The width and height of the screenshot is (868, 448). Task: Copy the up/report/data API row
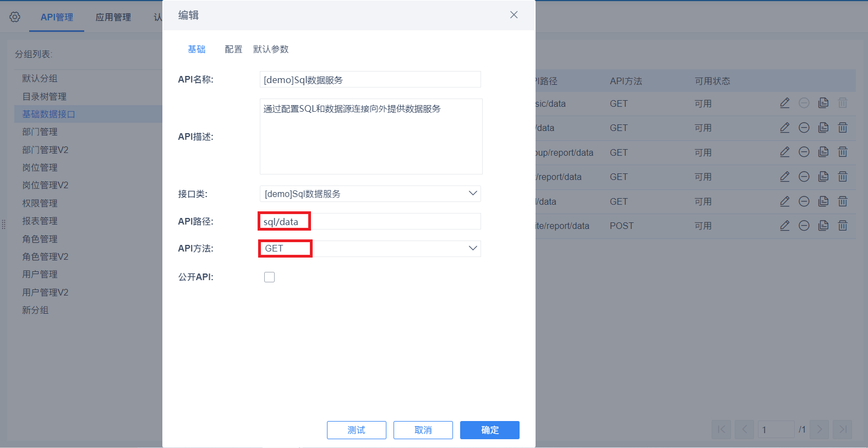[823, 152]
